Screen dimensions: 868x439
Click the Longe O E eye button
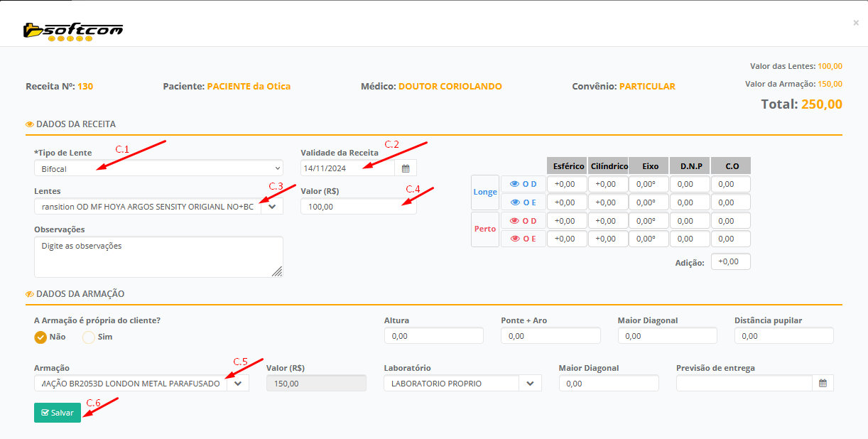pos(523,203)
